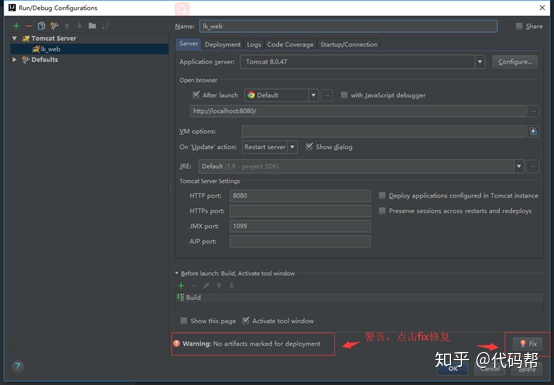
Task: Switch to Code Coverage tab
Action: [290, 45]
